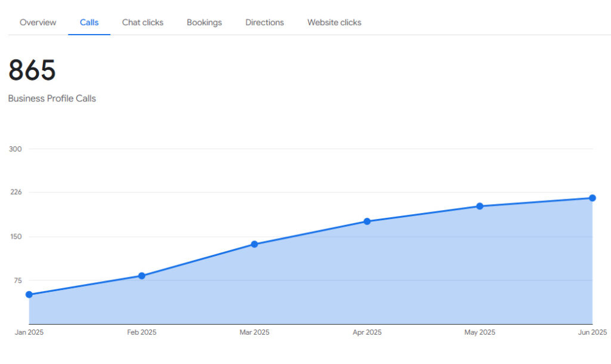Click the Jun 2025 x-axis label

pos(592,332)
